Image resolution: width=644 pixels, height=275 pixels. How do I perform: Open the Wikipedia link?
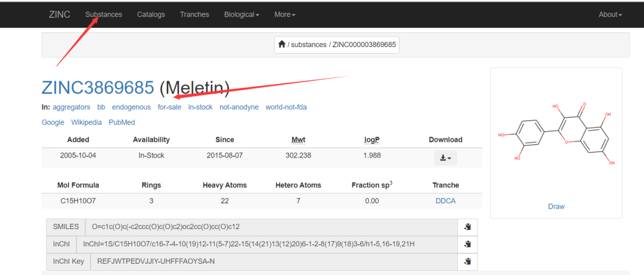(x=86, y=122)
